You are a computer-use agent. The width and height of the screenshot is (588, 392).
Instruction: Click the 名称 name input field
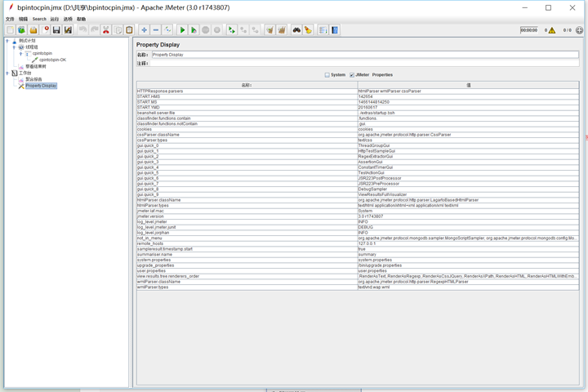coord(365,55)
